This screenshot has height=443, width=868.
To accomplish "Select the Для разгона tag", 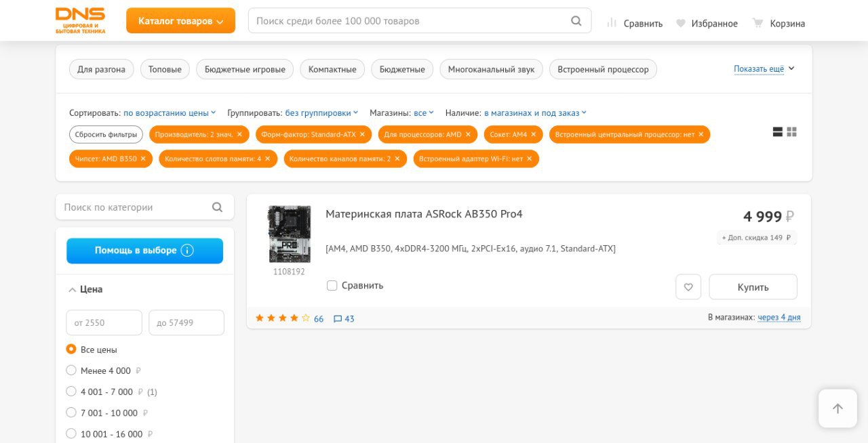I will coord(101,69).
